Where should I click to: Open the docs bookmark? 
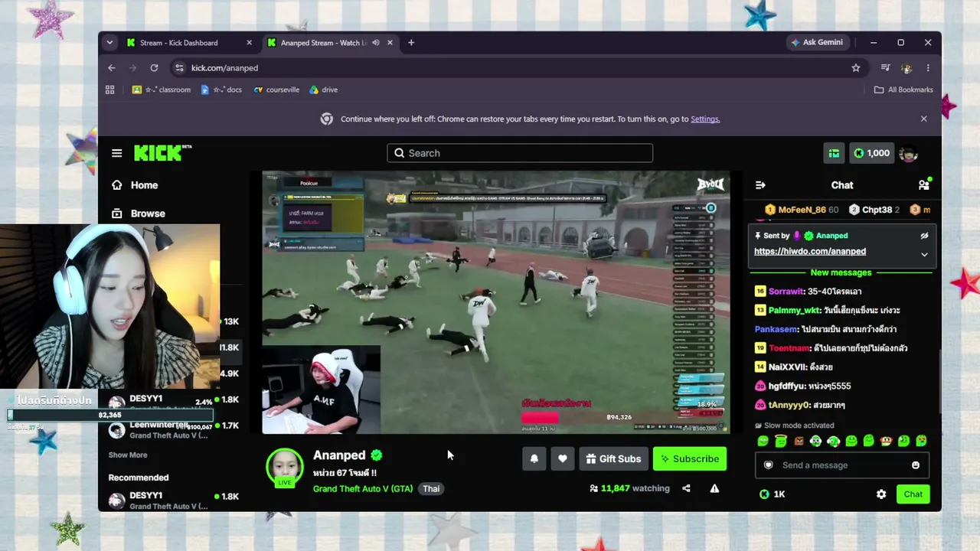coord(221,90)
